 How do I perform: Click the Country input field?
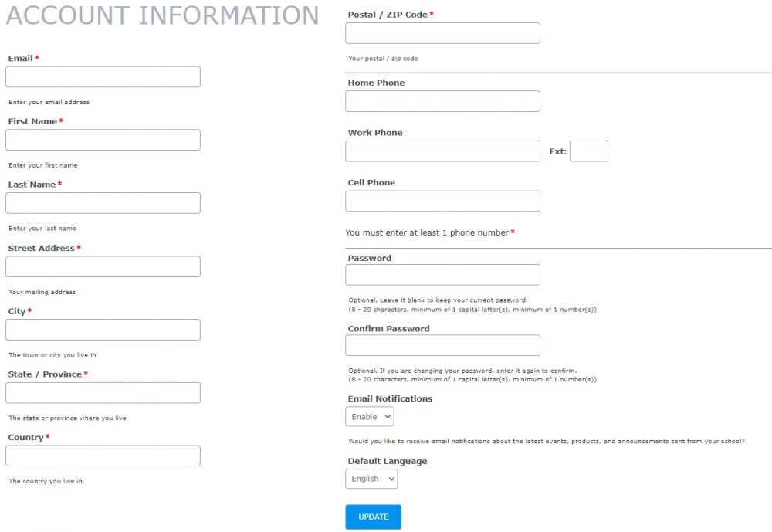[x=102, y=455]
